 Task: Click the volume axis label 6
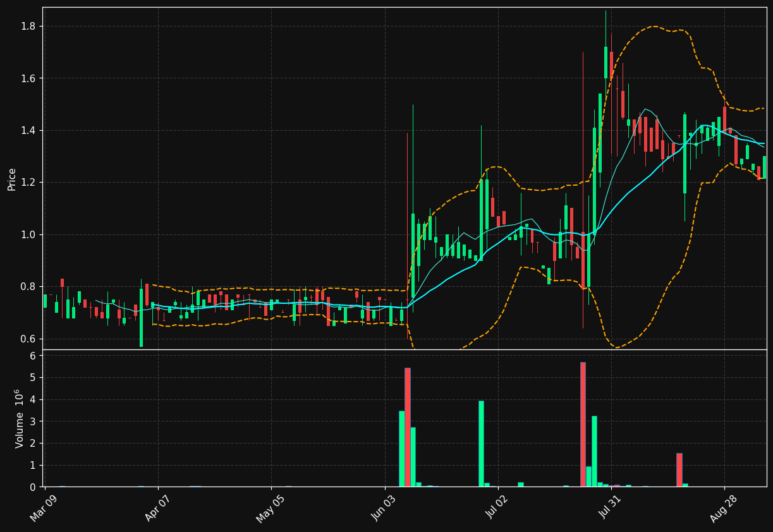tap(34, 356)
